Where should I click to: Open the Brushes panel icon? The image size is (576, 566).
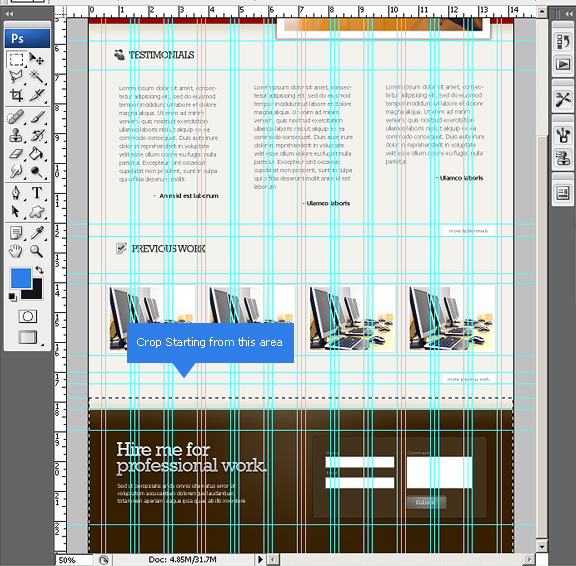(563, 135)
